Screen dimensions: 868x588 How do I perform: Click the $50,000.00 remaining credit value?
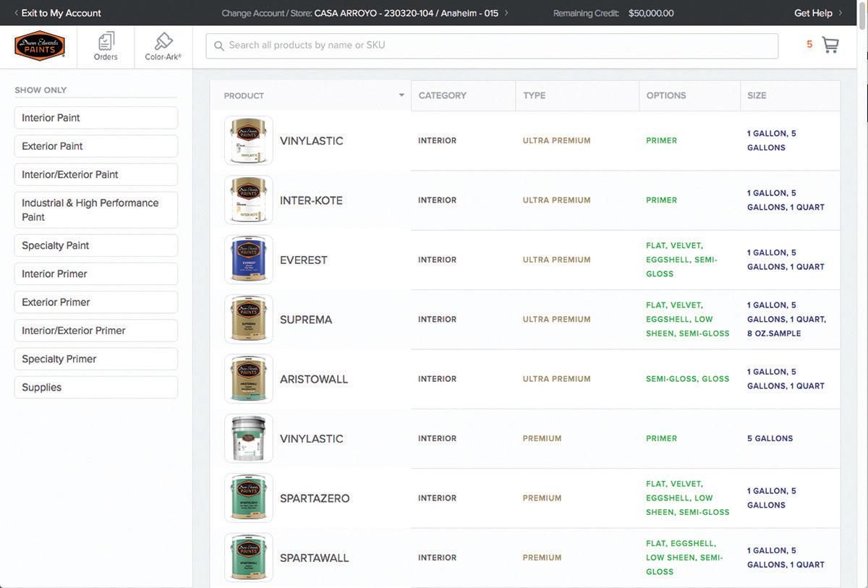[x=651, y=13]
